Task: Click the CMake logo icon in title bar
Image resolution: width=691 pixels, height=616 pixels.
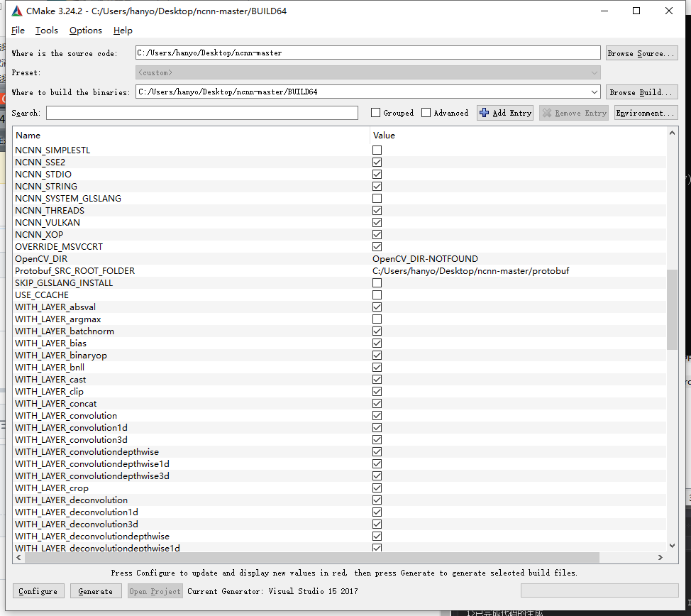Action: (x=17, y=11)
